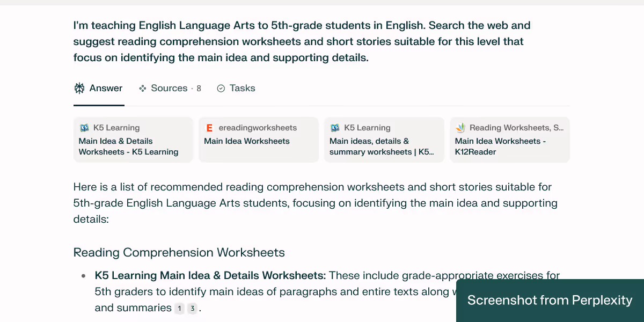Click the ereadingworksheets red E favicon
Viewport: 644px width, 322px height.
pos(209,128)
